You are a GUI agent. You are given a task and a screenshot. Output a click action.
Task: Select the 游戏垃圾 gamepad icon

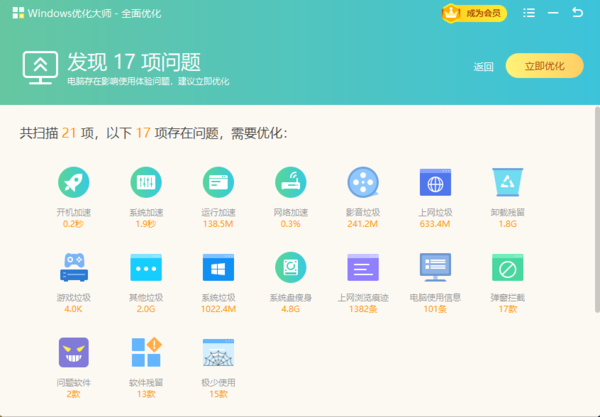click(x=74, y=267)
